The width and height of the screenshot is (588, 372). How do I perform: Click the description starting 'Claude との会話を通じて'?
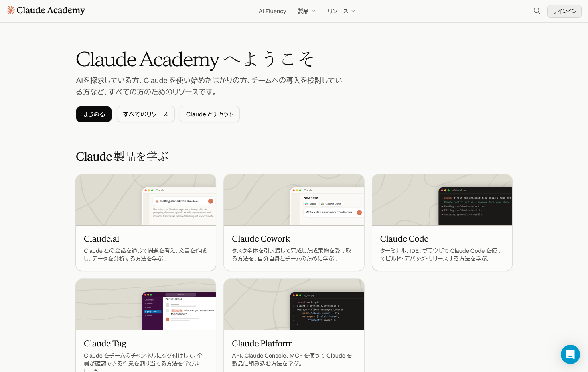(x=145, y=255)
